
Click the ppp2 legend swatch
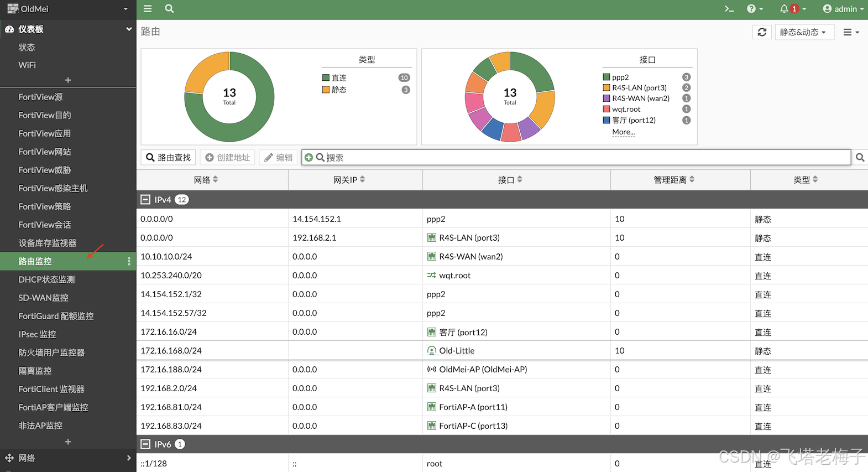click(606, 77)
